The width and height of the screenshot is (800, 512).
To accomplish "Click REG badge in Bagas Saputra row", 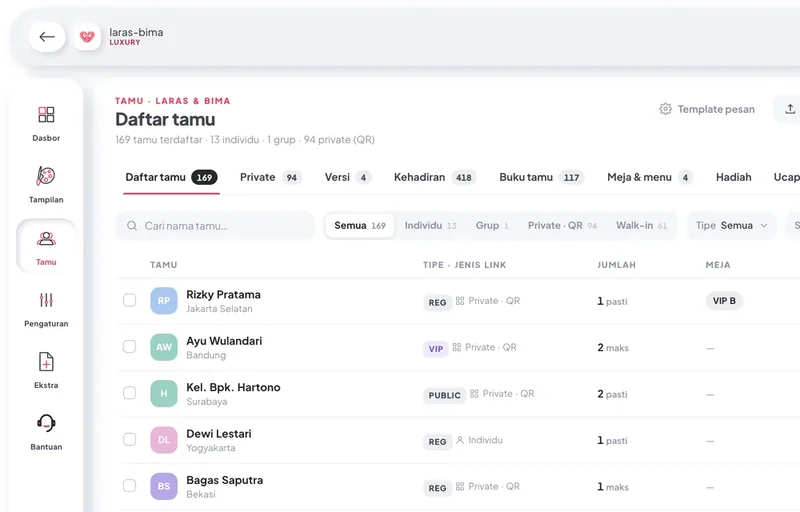I will 437,488.
